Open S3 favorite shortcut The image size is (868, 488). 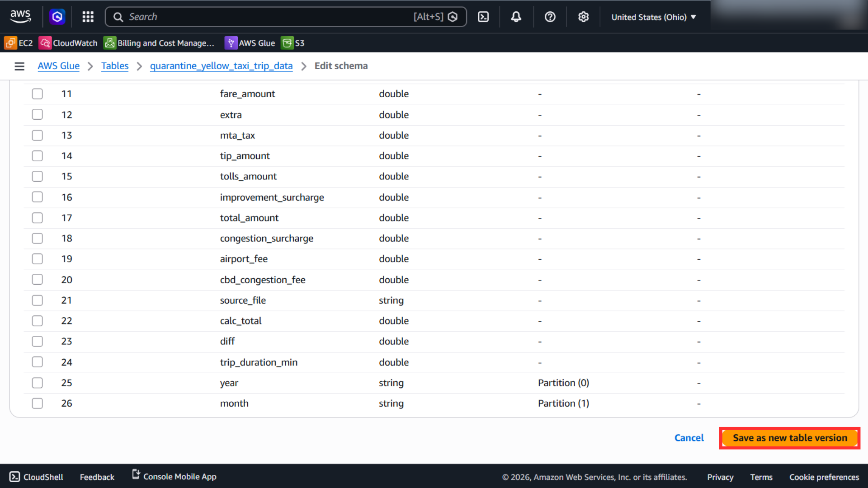tap(293, 43)
